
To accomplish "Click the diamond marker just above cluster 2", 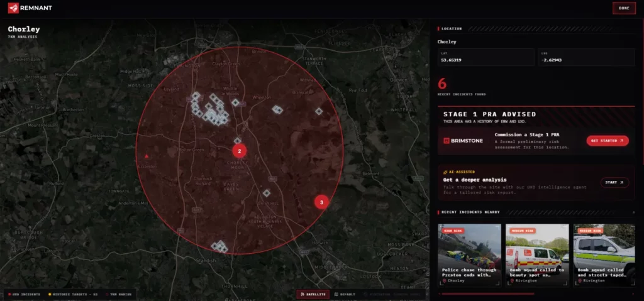I will (x=237, y=140).
